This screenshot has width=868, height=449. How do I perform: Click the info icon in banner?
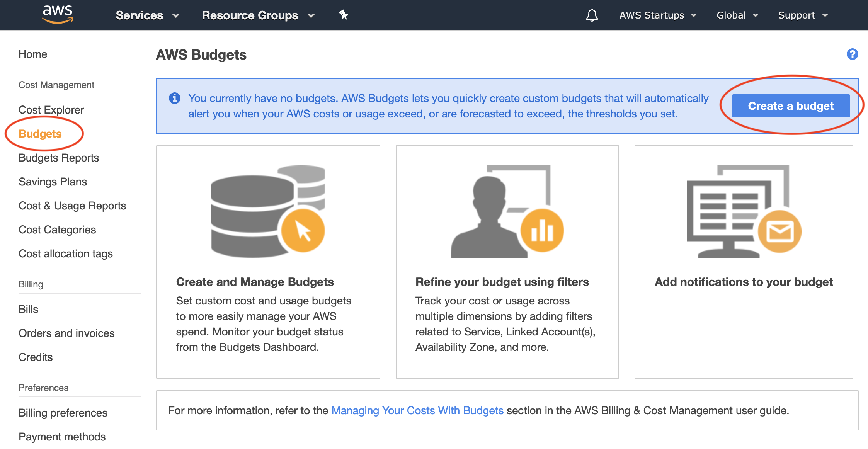click(x=175, y=98)
